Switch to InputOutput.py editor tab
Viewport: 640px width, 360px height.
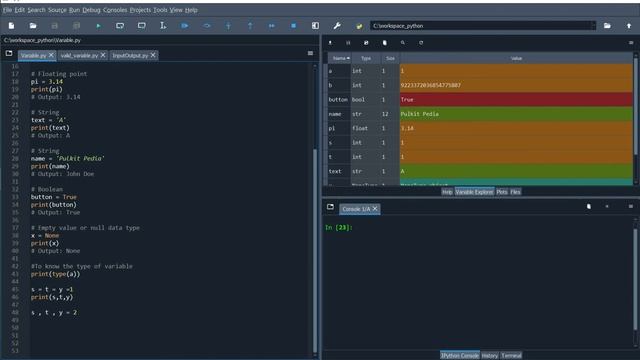point(130,55)
